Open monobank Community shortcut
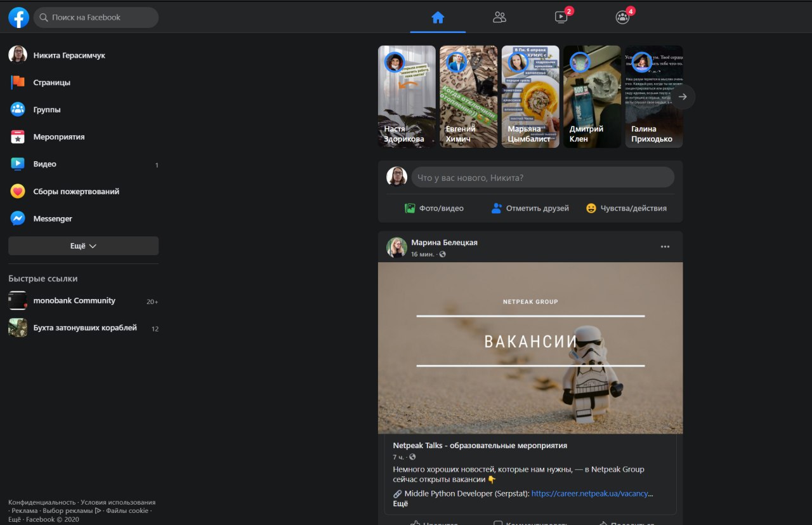 pos(83,301)
